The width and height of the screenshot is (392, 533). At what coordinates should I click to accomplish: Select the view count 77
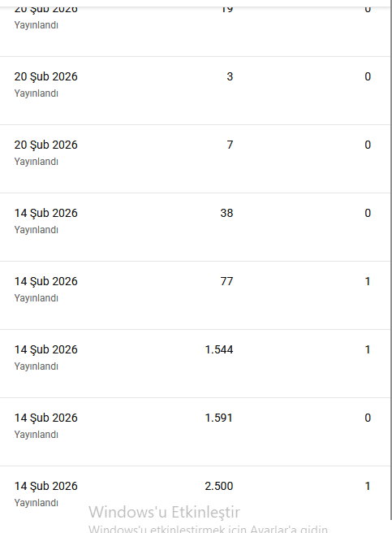(x=226, y=281)
